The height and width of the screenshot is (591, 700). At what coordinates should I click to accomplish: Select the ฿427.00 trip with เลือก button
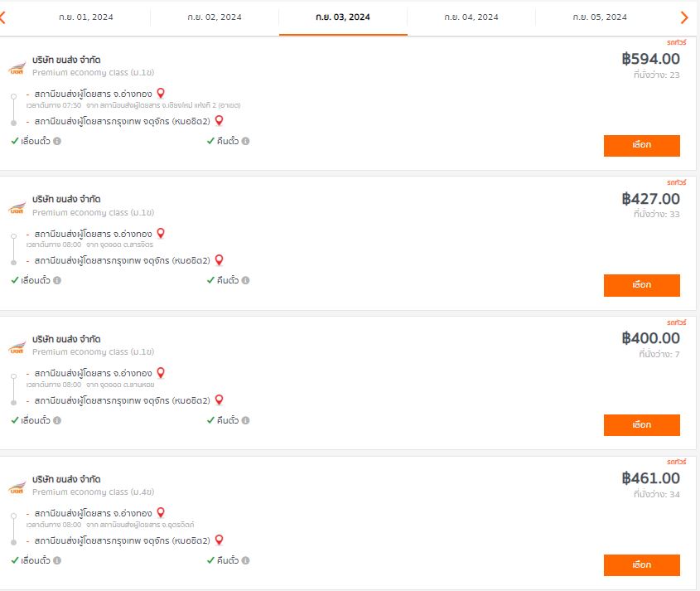[x=641, y=285]
